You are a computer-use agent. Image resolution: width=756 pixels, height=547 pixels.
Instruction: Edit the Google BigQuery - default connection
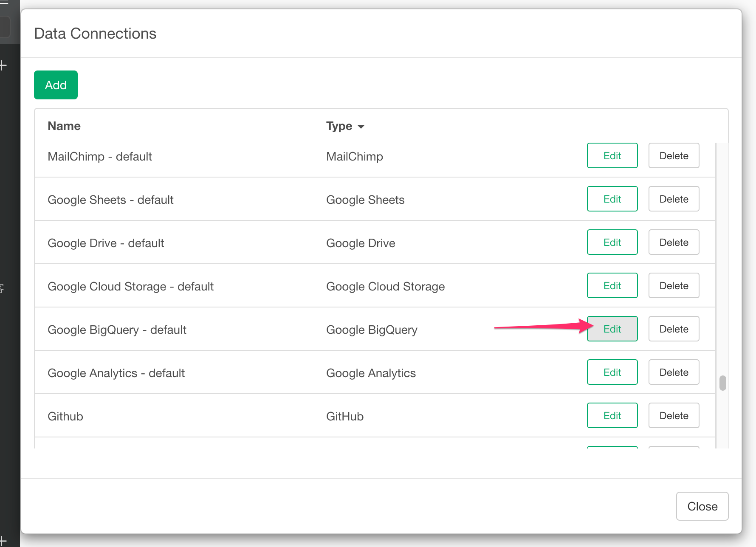point(612,329)
